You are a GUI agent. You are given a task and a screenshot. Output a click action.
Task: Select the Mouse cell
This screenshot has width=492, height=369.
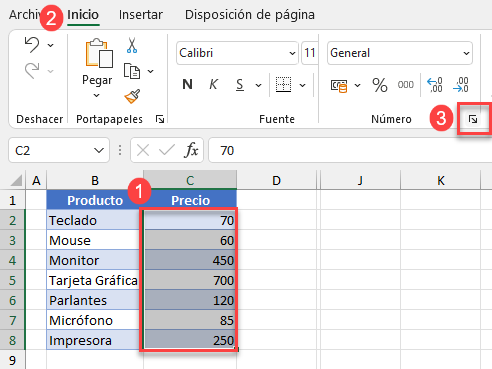click(x=95, y=240)
